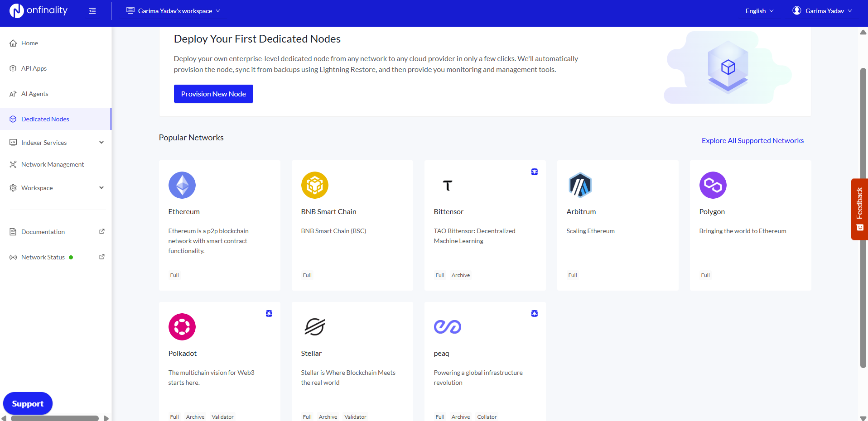This screenshot has height=421, width=868.
Task: Open the Feedback tab on the right
Action: coord(859,209)
